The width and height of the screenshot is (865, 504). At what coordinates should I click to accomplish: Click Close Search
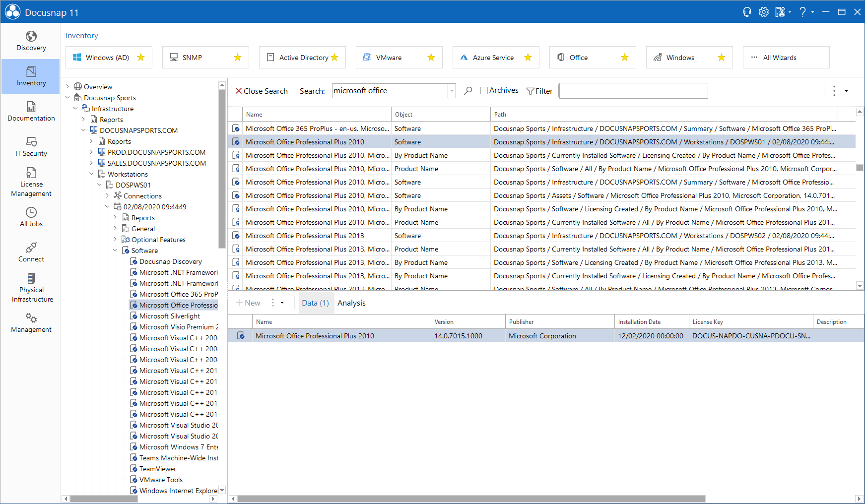pos(262,91)
